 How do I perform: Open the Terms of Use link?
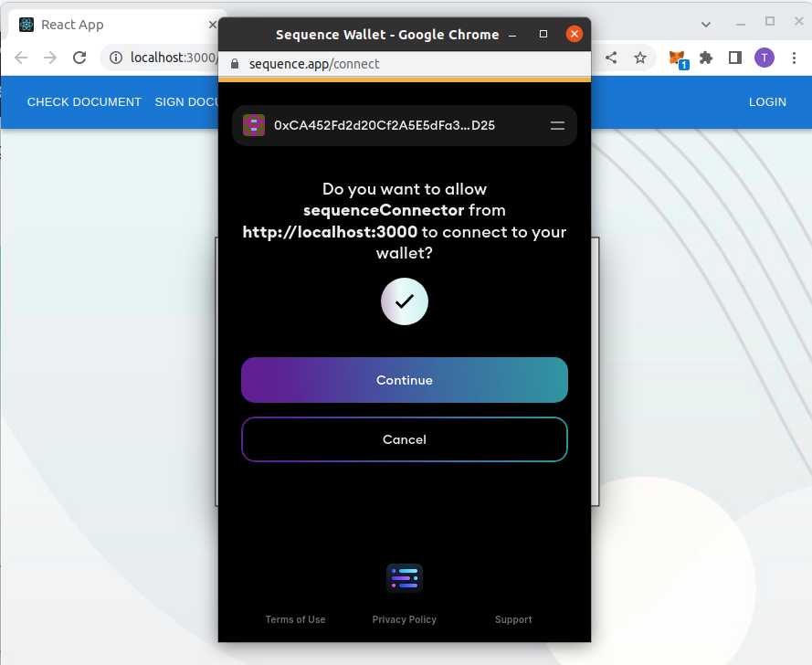(x=295, y=619)
